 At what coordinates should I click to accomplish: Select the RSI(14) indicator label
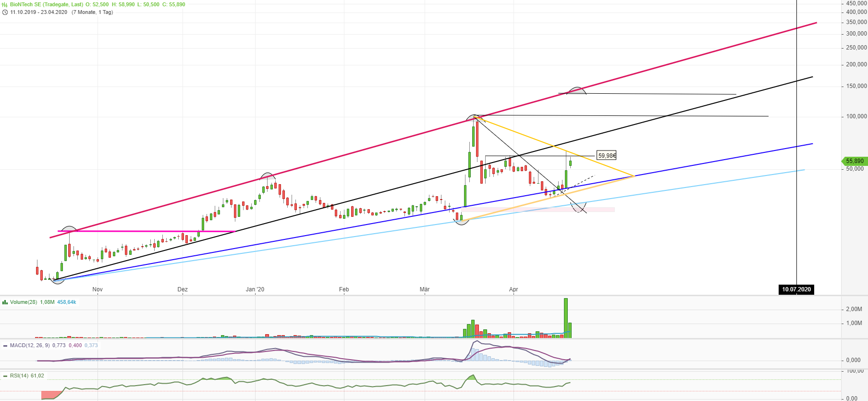19,376
